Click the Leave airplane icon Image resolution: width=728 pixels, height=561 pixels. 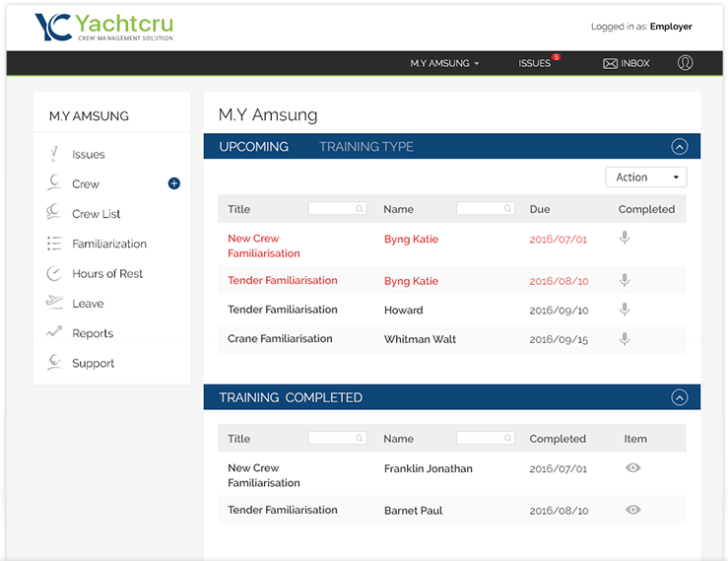coord(54,302)
